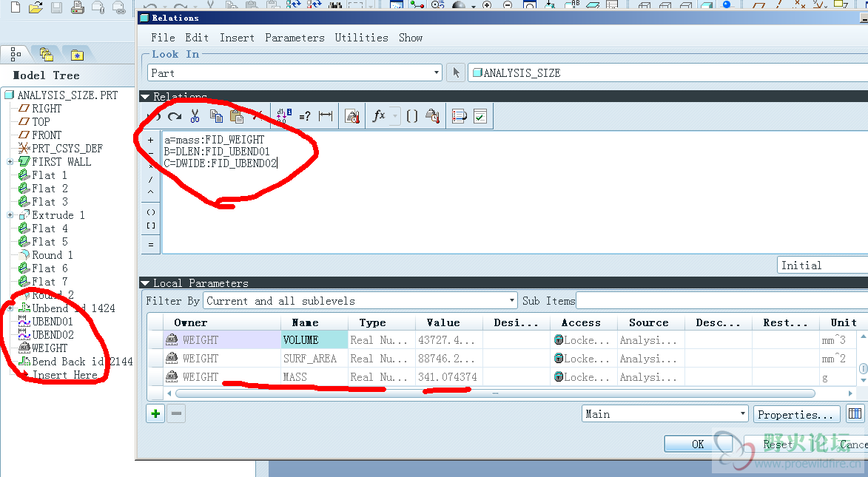Screen dimensions: 868x477
Task: Open table columns setup icon
Action: pos(855,414)
